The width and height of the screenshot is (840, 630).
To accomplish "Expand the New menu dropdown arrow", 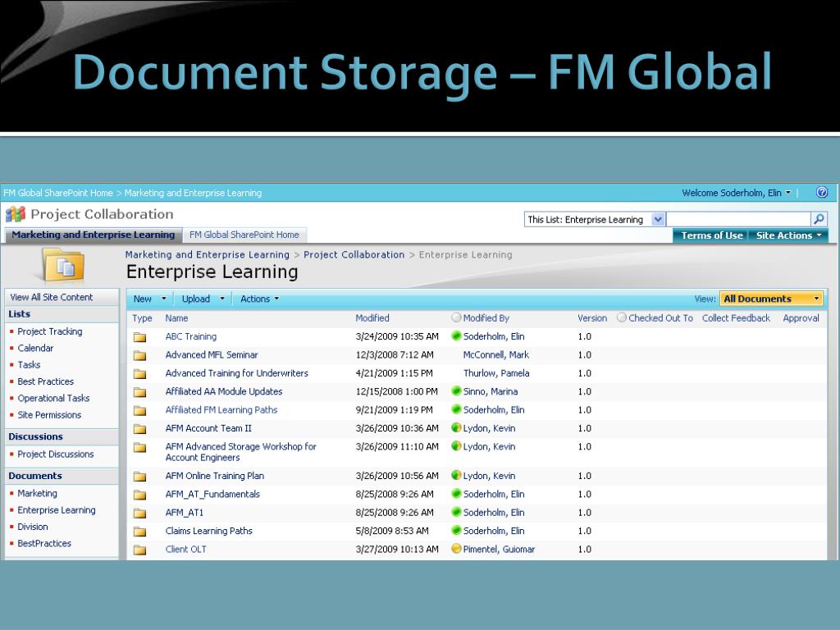I will (x=164, y=299).
